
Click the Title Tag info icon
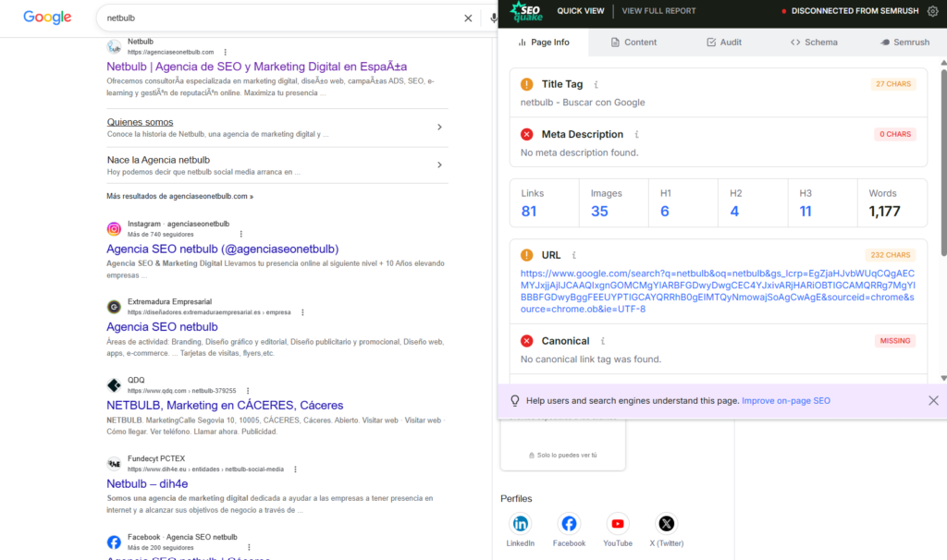point(596,84)
